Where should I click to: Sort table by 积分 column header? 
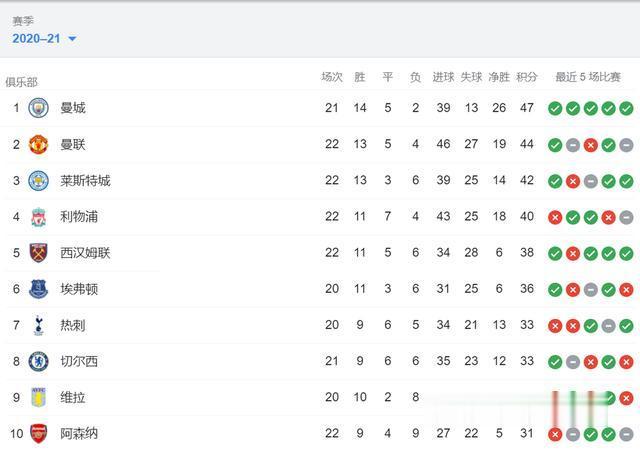tap(526, 77)
